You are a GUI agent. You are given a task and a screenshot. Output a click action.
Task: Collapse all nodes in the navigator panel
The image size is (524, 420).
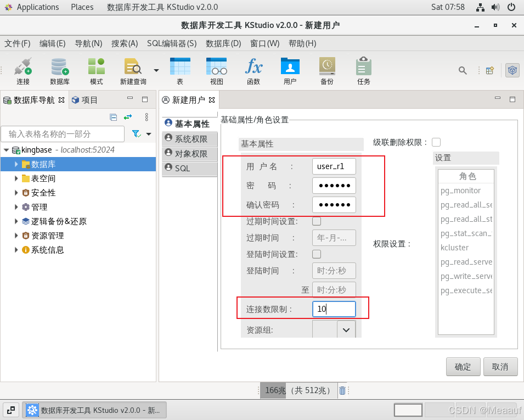(x=113, y=117)
